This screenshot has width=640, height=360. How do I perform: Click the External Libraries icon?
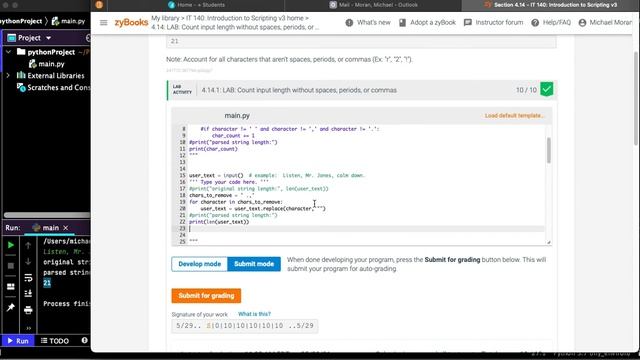click(x=21, y=75)
